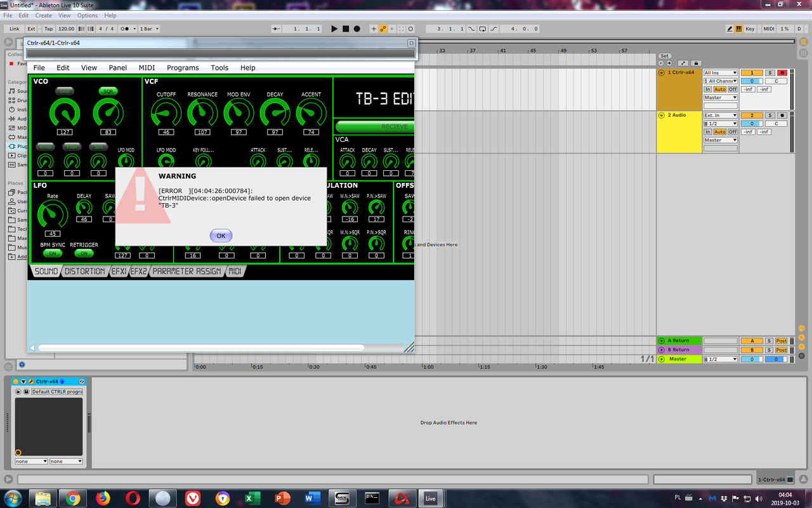Open the Ext. In input dropdown

click(x=721, y=116)
